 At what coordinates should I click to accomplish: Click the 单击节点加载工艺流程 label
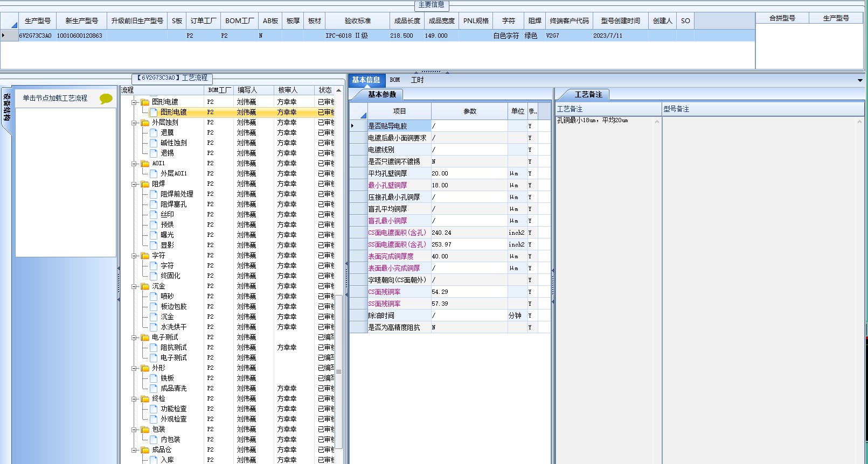point(55,99)
